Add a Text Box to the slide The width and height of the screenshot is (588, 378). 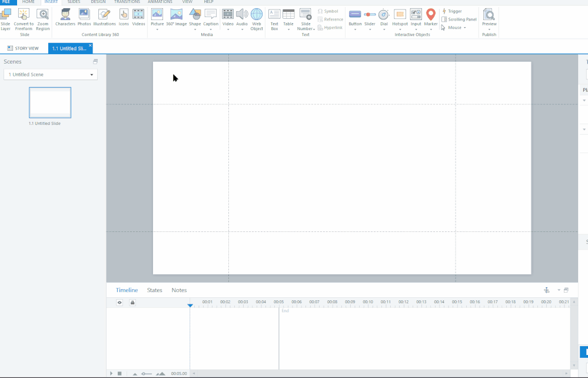[274, 19]
